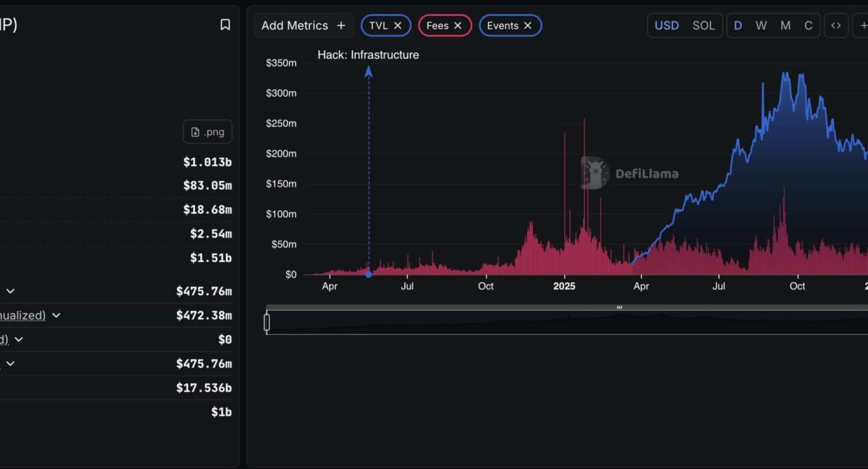Viewport: 868px width, 469px height.
Task: Remove the Events metric chip
Action: pyautogui.click(x=528, y=25)
